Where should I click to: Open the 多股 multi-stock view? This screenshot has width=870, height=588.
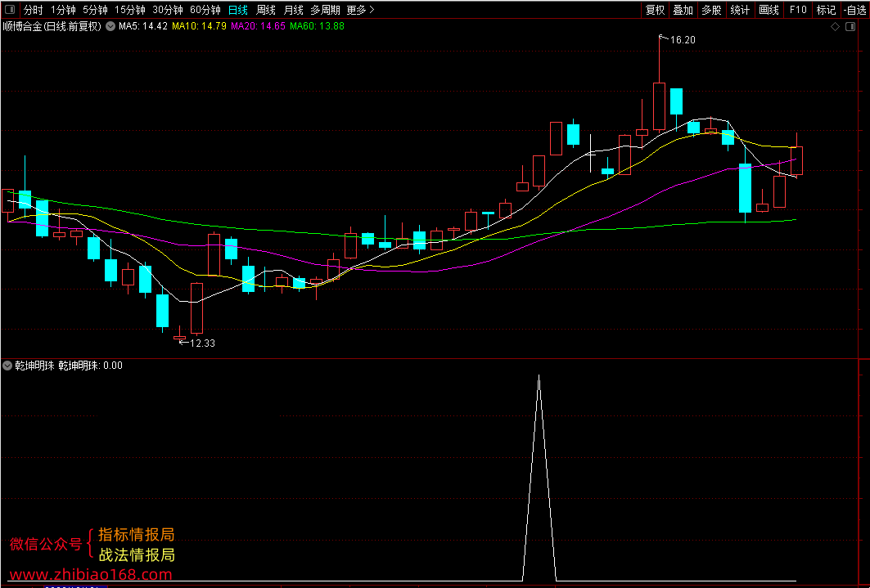click(711, 10)
